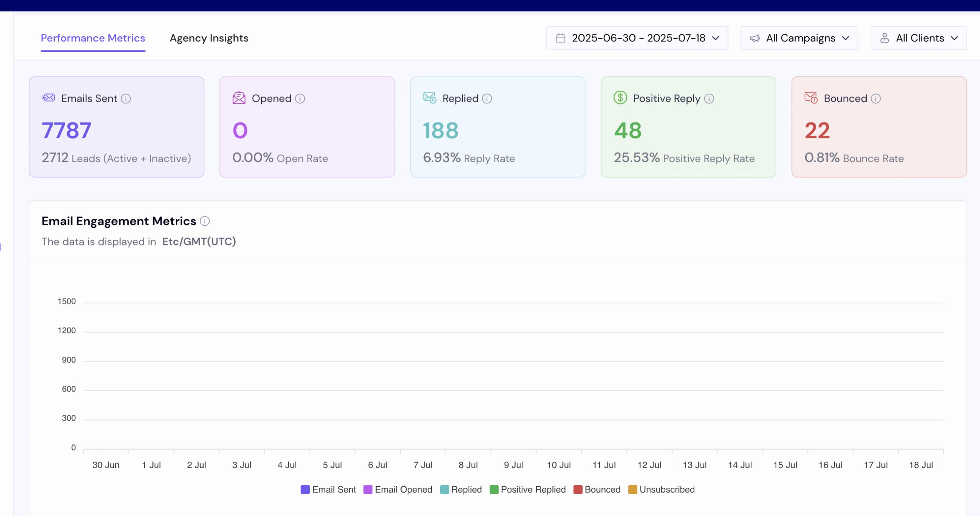Click info icon next to Bounced

876,99
